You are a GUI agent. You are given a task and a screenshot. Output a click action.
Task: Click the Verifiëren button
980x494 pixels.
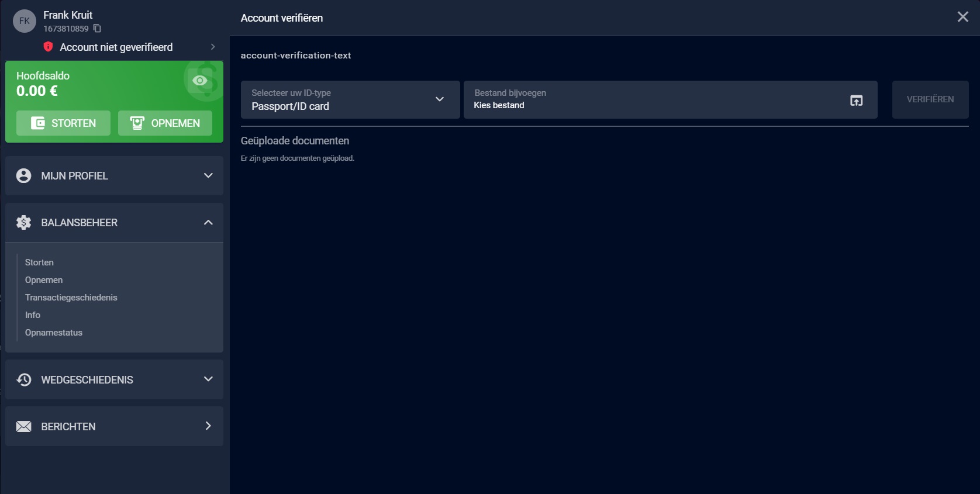930,99
